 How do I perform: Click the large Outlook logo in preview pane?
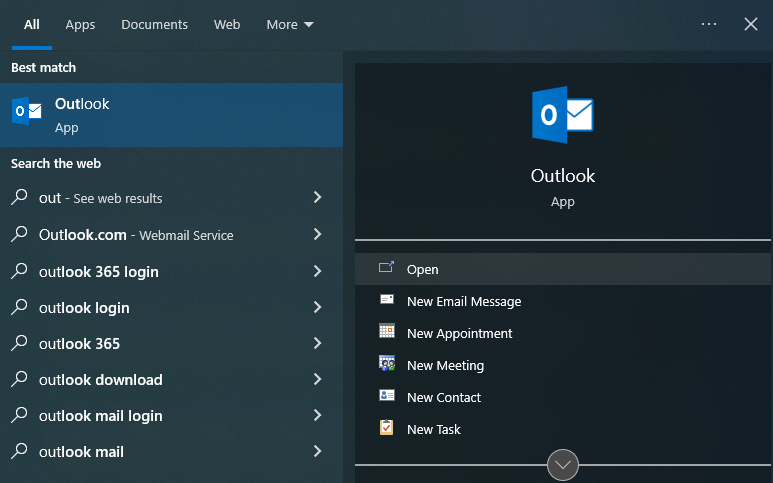tap(562, 115)
